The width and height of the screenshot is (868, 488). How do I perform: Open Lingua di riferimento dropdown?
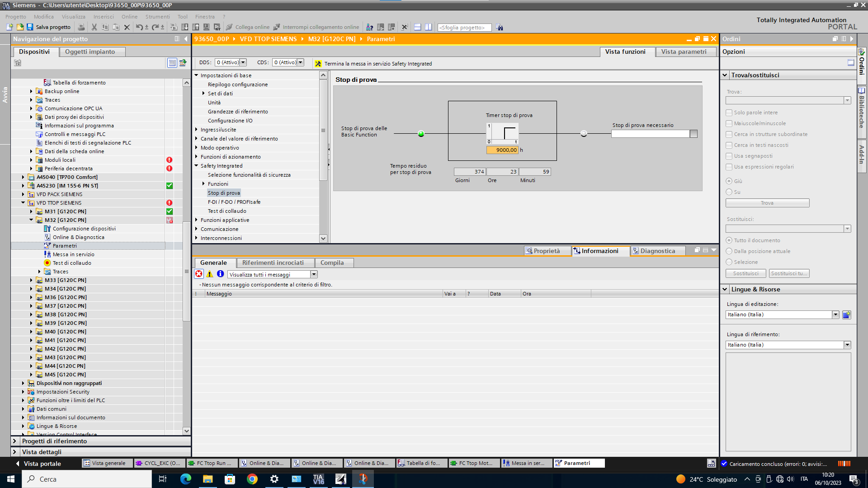[x=847, y=345]
